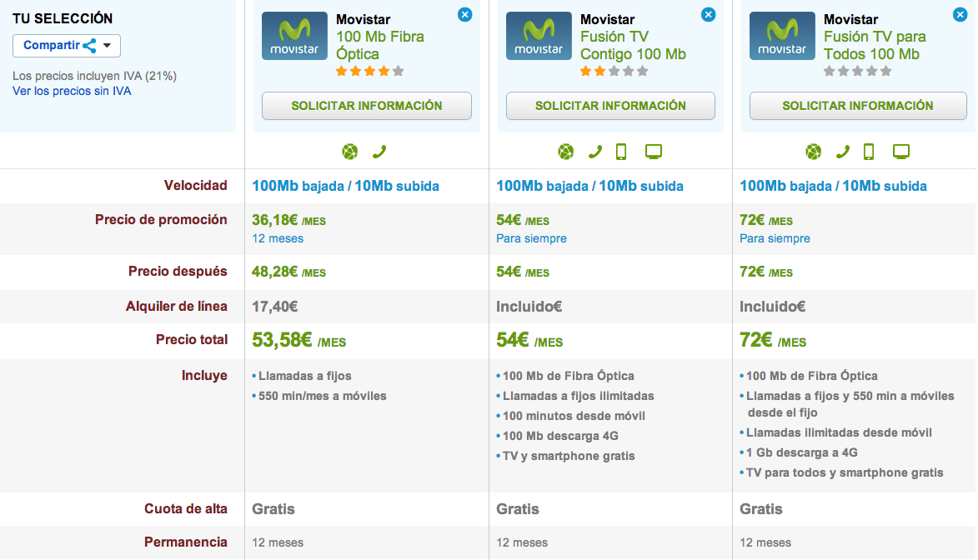Click 'TV y smartphone gratis' feature
978x560 pixels.
(569, 456)
